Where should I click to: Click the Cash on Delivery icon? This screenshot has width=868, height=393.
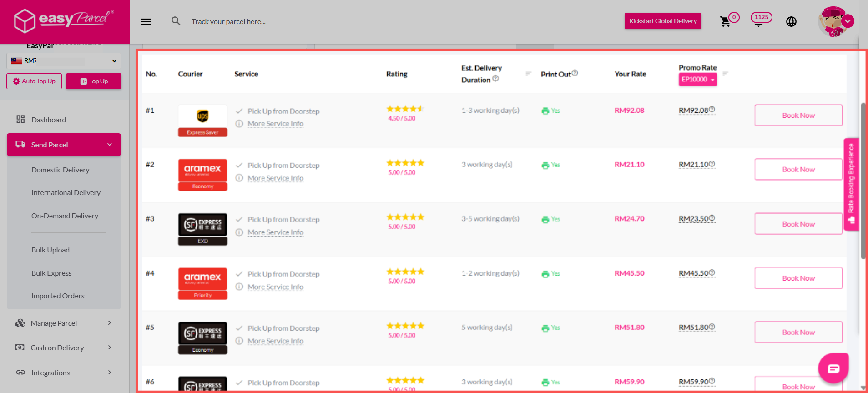(20, 348)
